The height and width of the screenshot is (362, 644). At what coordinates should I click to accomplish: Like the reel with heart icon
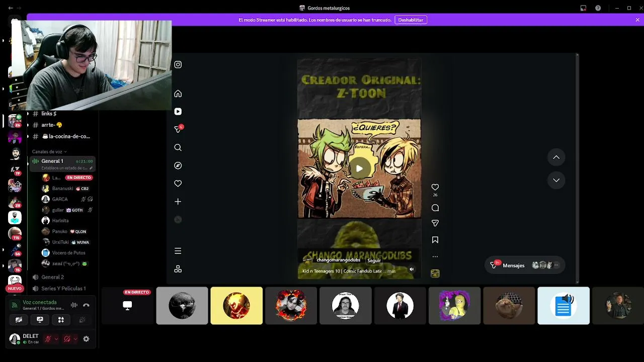[435, 187]
